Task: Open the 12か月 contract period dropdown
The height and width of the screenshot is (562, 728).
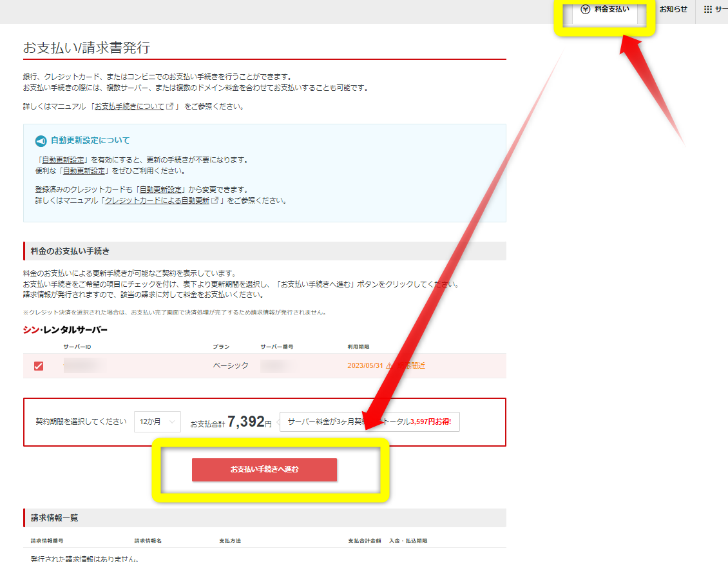Action: 157,422
